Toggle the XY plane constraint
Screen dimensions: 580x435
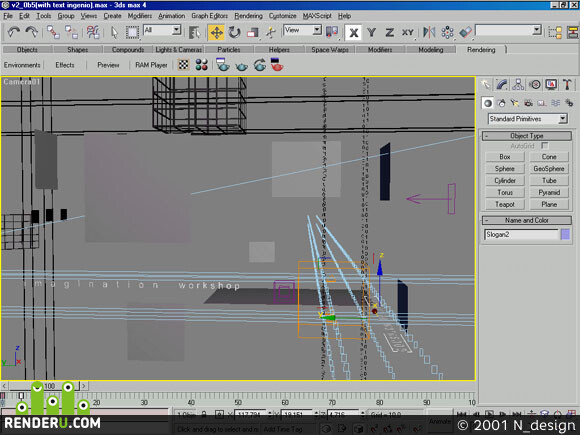(x=408, y=33)
